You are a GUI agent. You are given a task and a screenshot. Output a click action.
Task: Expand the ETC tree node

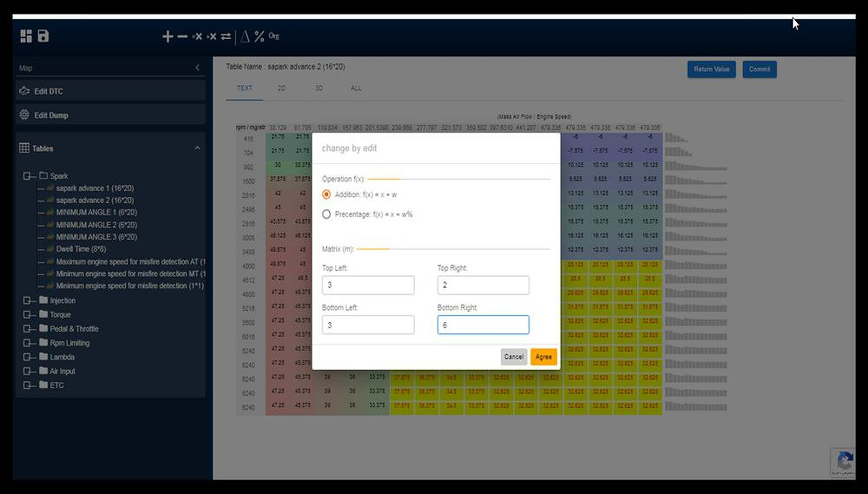(27, 385)
